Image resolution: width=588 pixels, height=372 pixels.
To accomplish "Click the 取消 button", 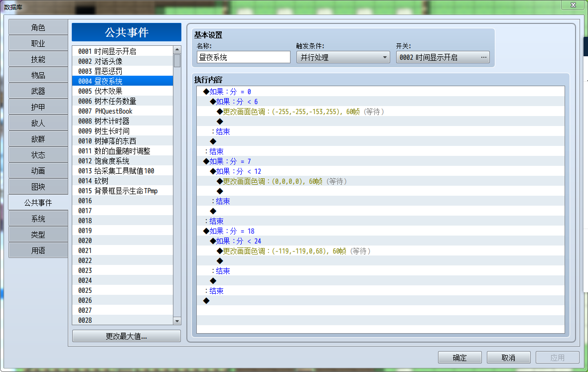I will point(508,358).
